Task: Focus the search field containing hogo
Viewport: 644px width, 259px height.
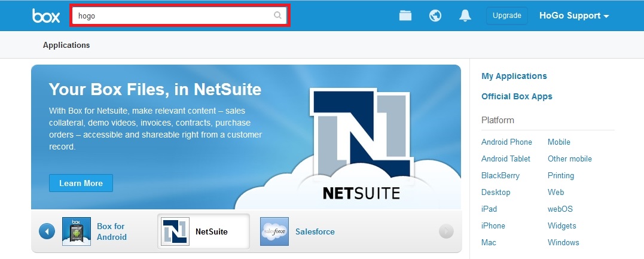Action: click(x=173, y=16)
